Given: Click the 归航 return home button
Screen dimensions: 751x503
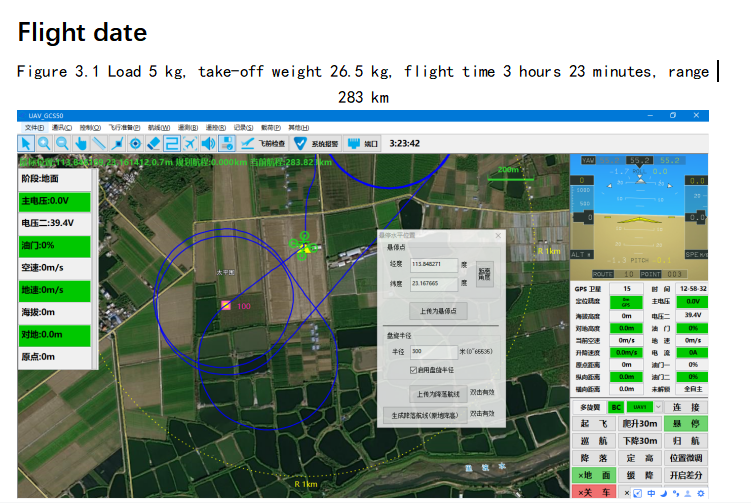Looking at the screenshot, I should click(x=686, y=441).
